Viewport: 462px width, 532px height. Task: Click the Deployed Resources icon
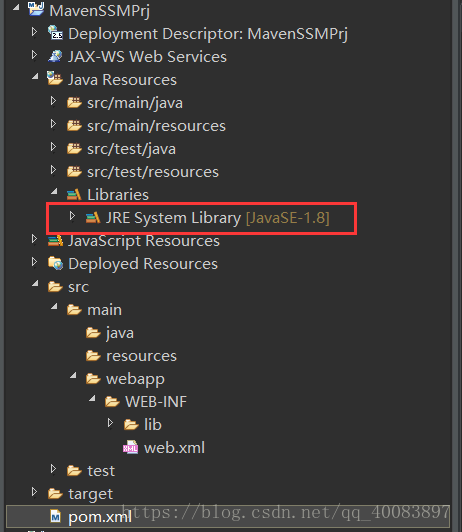pos(55,263)
